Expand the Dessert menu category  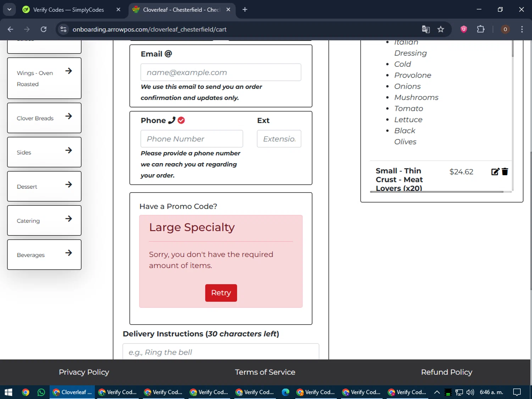pos(44,187)
